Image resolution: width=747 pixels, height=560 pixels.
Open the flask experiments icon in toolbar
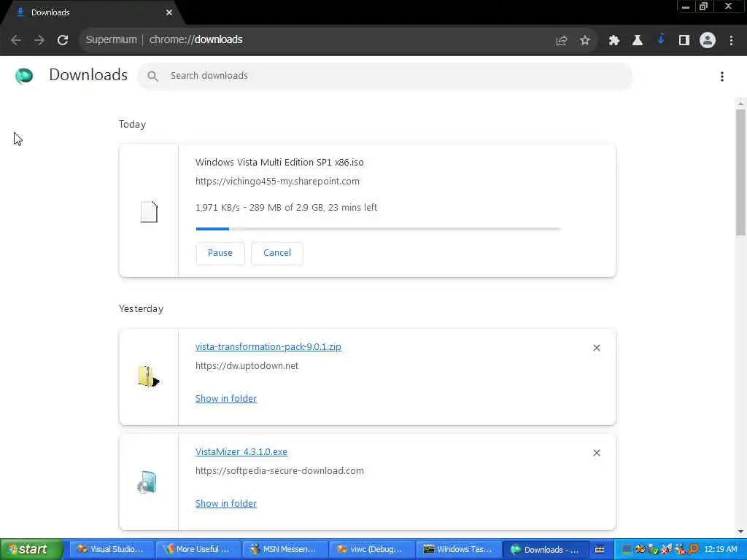[638, 41]
